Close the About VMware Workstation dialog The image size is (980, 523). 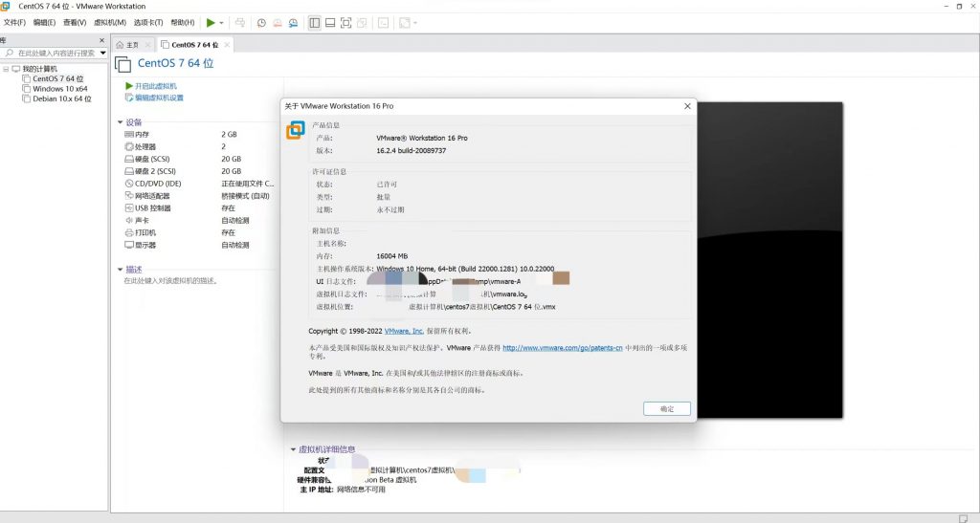click(x=687, y=106)
